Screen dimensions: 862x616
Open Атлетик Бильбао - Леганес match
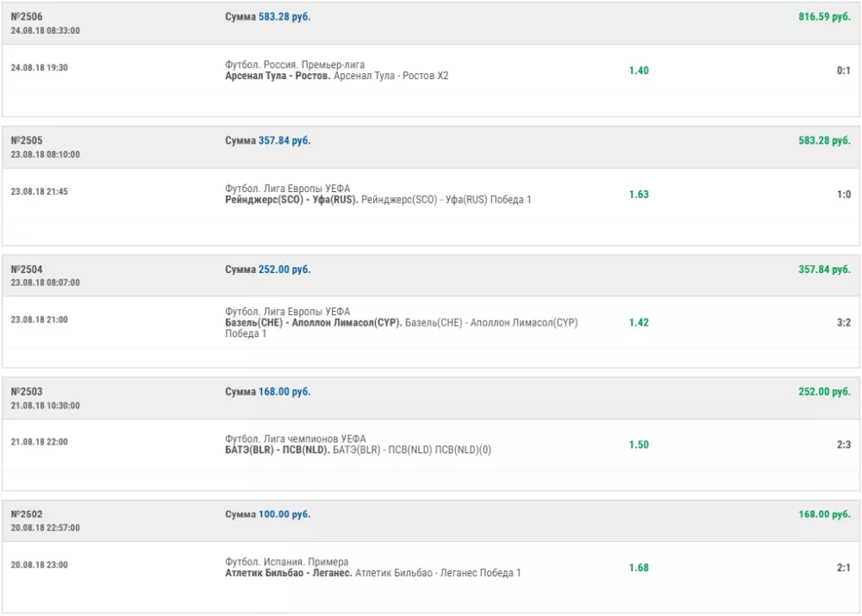[288, 573]
